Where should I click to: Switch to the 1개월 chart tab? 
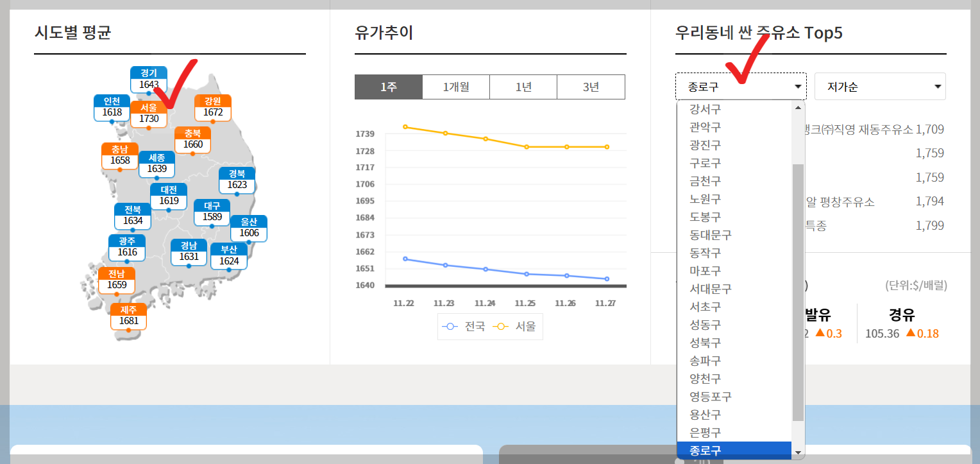click(x=455, y=87)
